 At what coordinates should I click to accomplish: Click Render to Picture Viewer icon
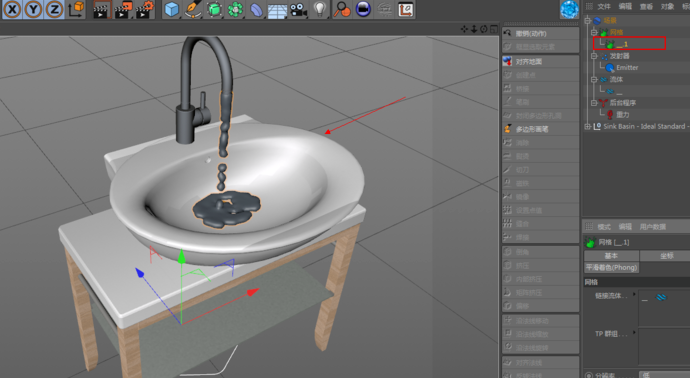click(x=123, y=9)
